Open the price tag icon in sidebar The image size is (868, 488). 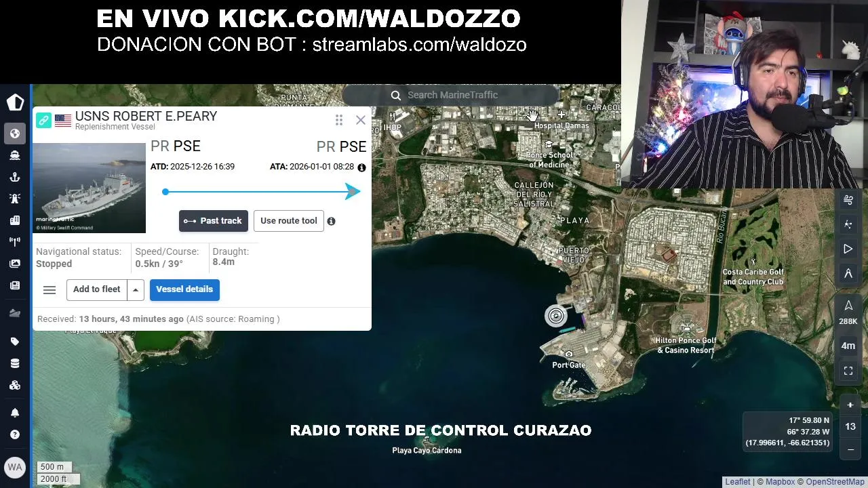(15, 342)
